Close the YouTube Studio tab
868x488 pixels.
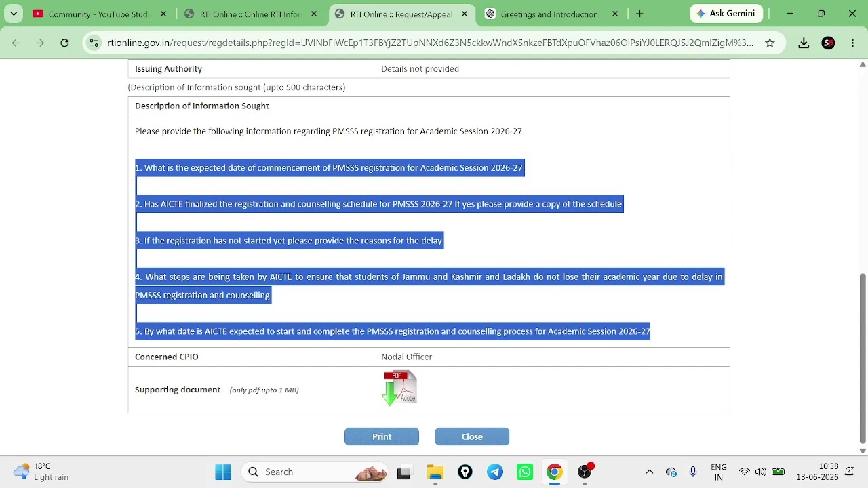coord(163,14)
